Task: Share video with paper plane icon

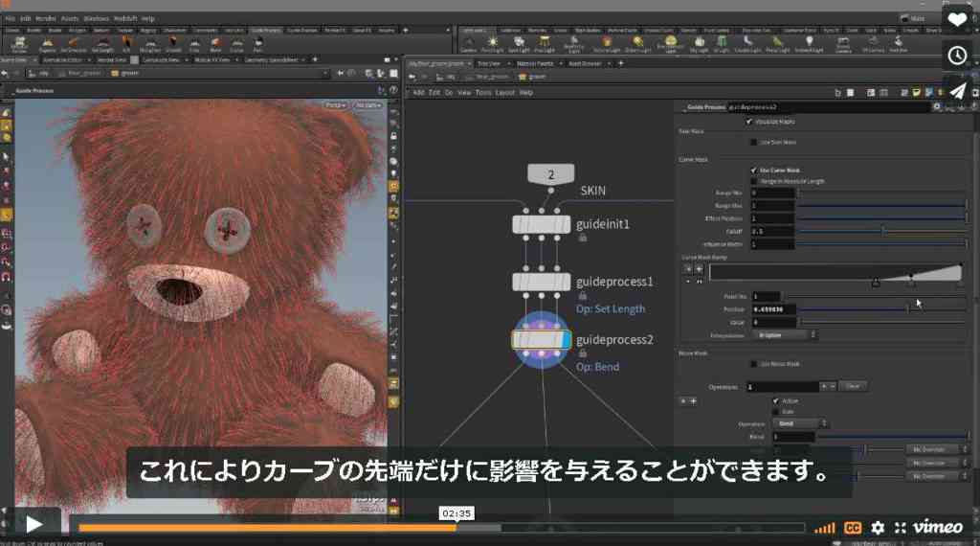Action: (957, 91)
